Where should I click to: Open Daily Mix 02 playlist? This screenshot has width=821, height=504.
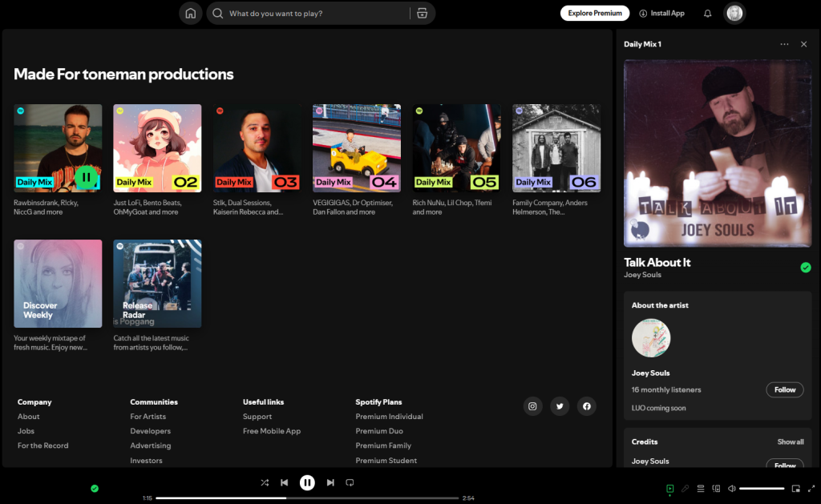click(157, 148)
